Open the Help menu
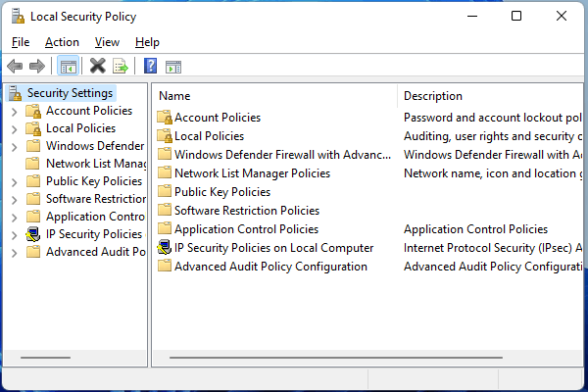 click(147, 42)
